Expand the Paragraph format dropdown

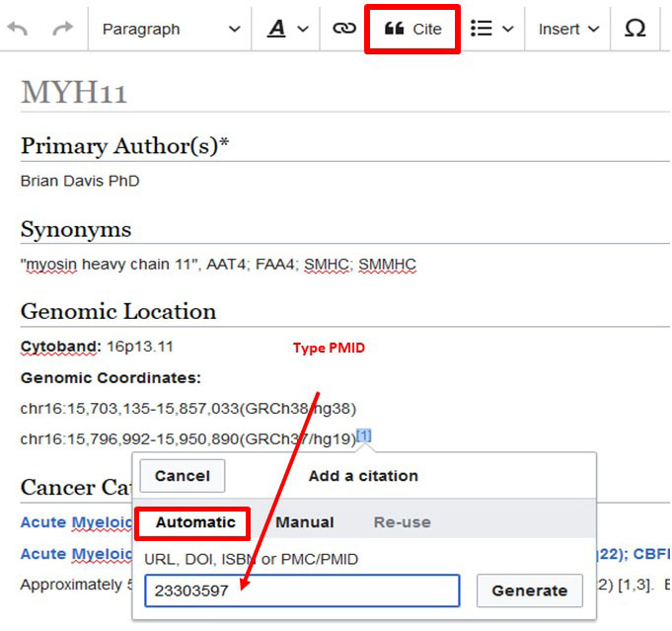coord(171,29)
